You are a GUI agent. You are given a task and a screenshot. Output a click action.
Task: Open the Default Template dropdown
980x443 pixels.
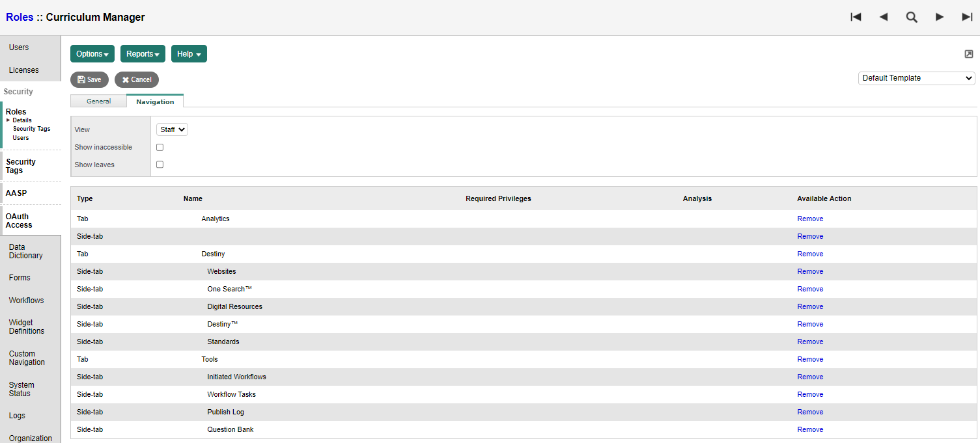pyautogui.click(x=916, y=77)
